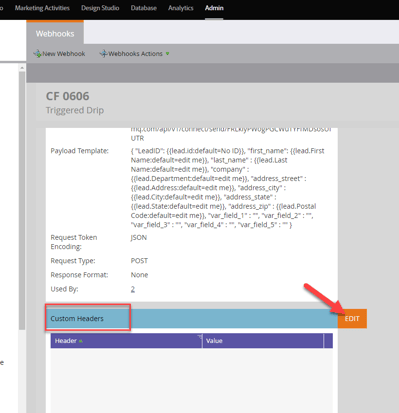Open the Used By link showing 2
The height and width of the screenshot is (413, 399).
133,289
